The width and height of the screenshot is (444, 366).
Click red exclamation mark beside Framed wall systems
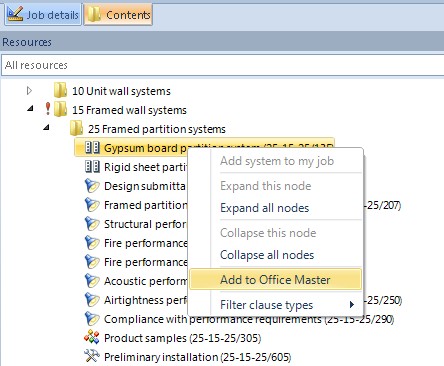tap(48, 109)
